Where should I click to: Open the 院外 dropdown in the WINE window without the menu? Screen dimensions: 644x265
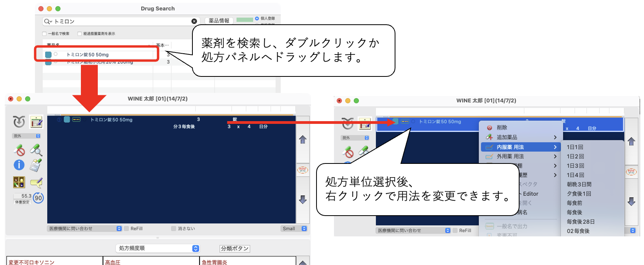(27, 136)
